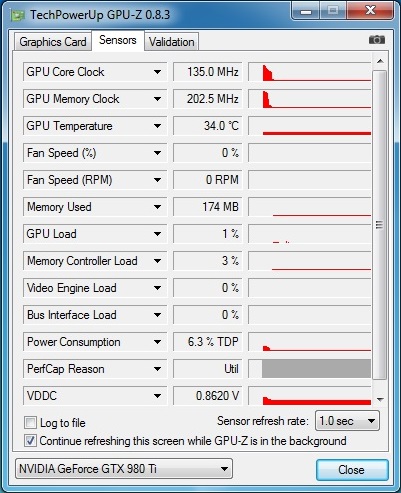Click the Close button

[x=352, y=470]
